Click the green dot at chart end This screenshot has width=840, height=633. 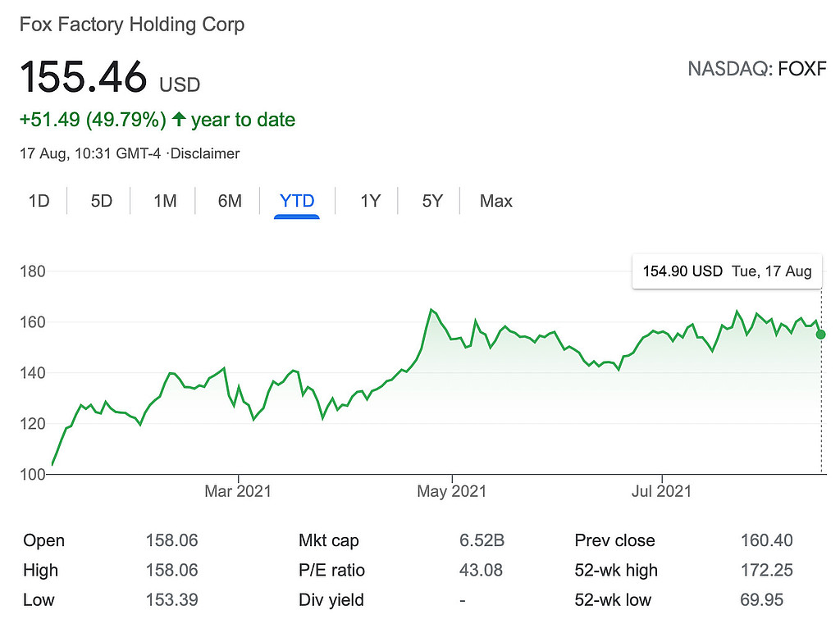point(821,335)
